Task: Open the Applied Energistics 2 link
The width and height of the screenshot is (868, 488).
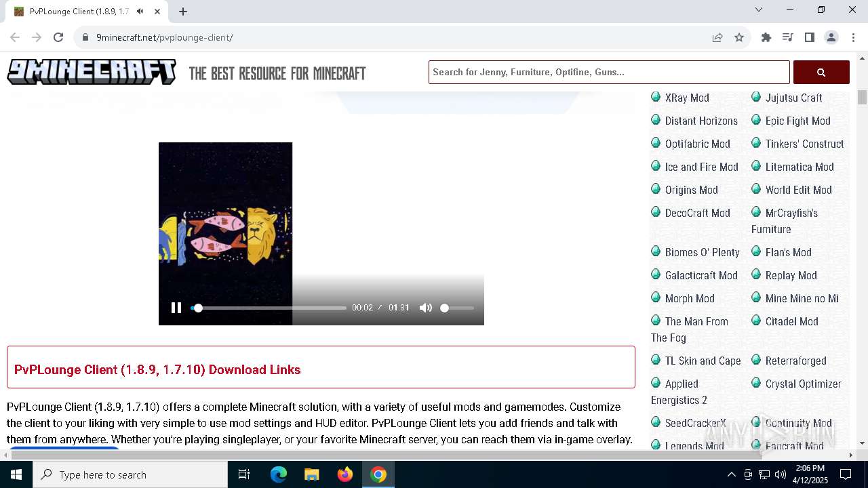Action: (x=679, y=392)
